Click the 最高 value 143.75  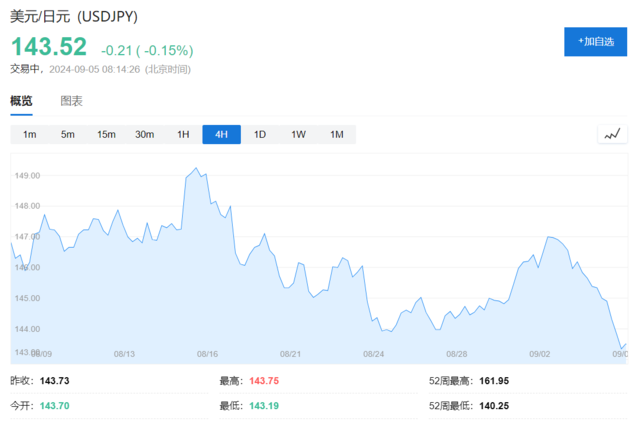coord(264,381)
